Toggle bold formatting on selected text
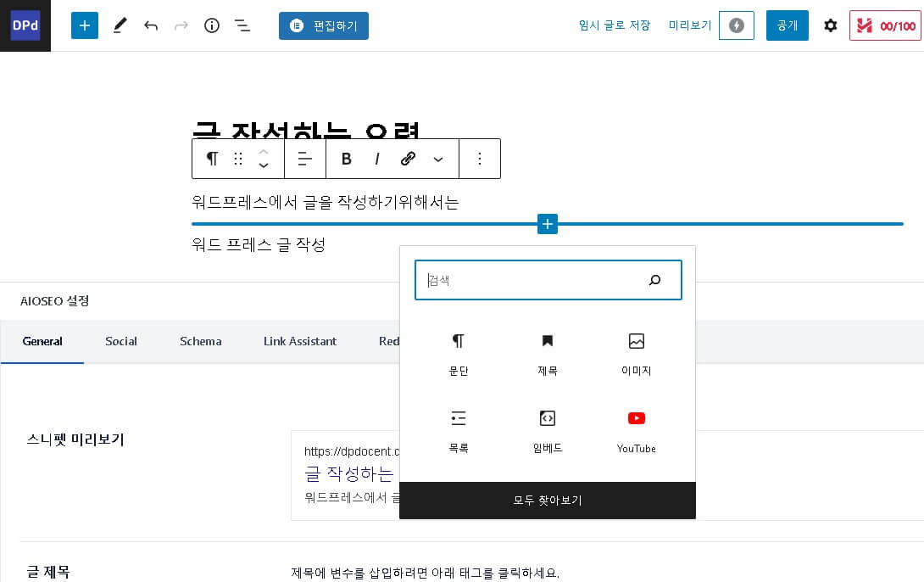Viewport: 924px width, 582px height. [x=347, y=159]
